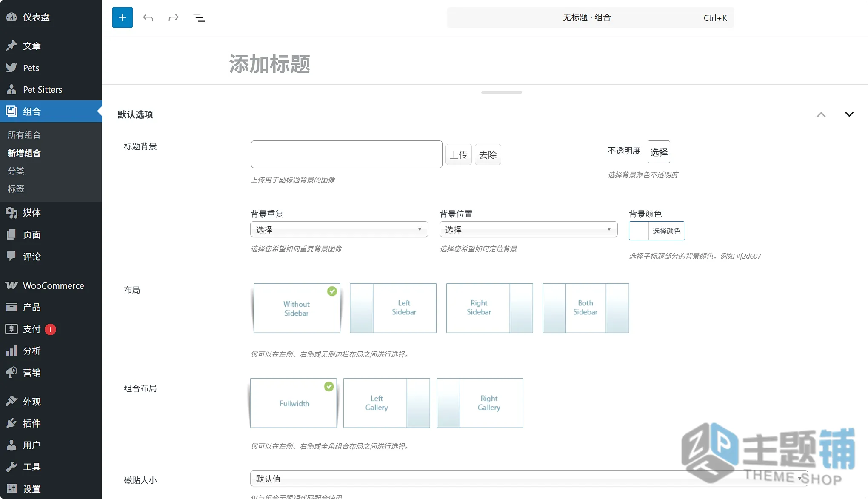Click the user icon beside 用户
Viewport: 868px width, 499px height.
11,445
